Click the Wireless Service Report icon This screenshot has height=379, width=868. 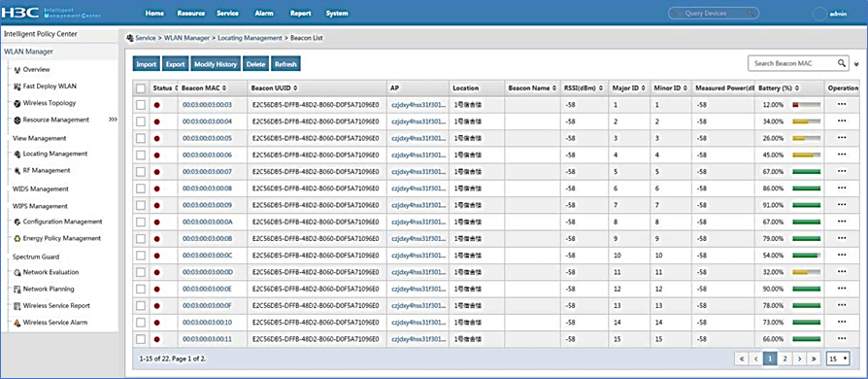tap(17, 306)
